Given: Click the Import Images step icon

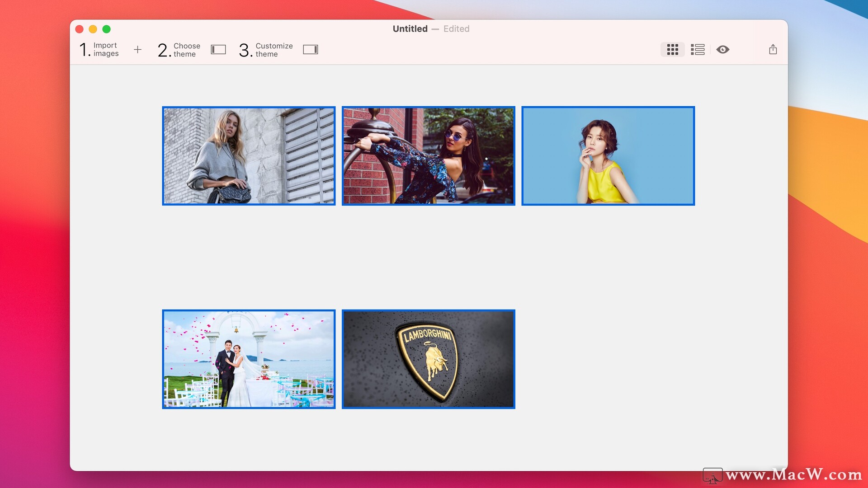Looking at the screenshot, I should coord(136,49).
